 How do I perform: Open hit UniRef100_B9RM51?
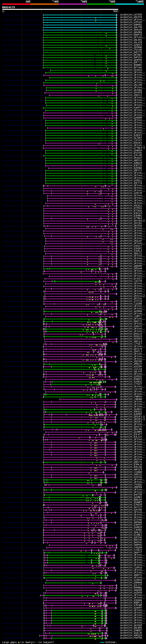coord(131,25)
